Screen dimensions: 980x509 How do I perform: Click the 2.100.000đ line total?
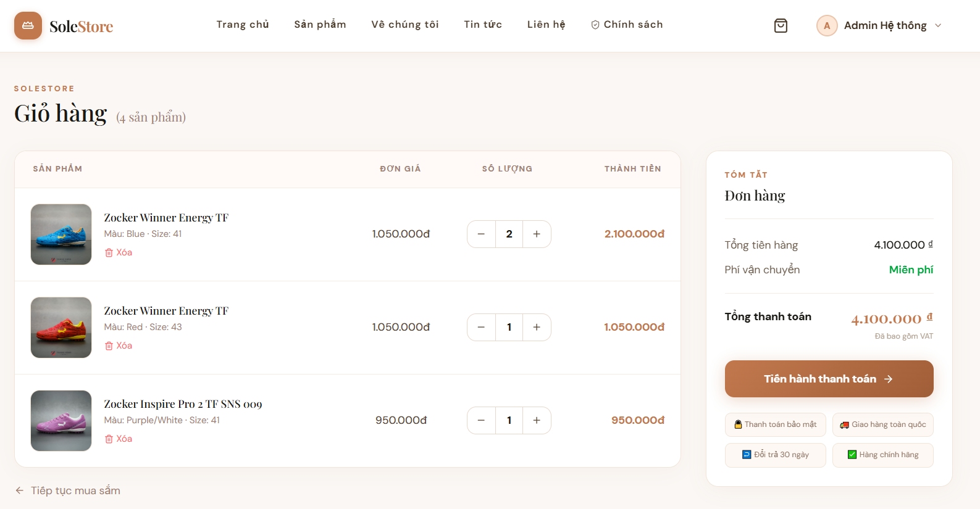634,234
